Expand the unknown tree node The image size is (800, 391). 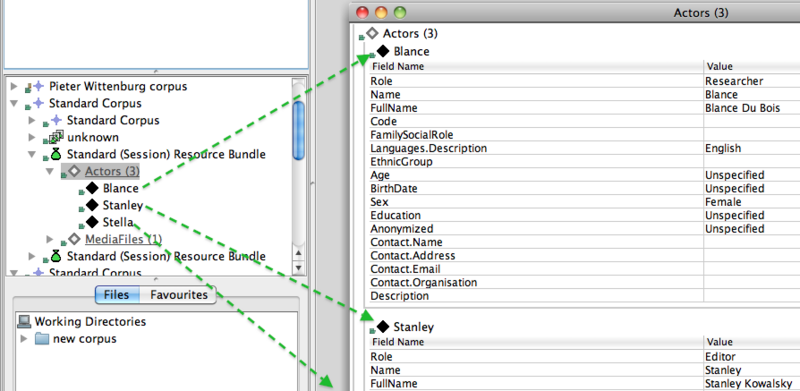tap(32, 137)
